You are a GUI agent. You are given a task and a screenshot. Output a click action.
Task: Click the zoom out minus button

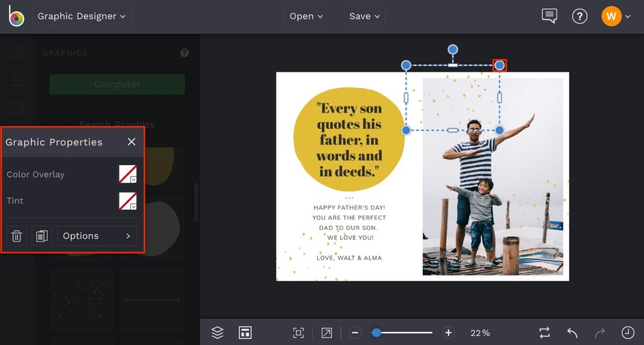pyautogui.click(x=355, y=333)
